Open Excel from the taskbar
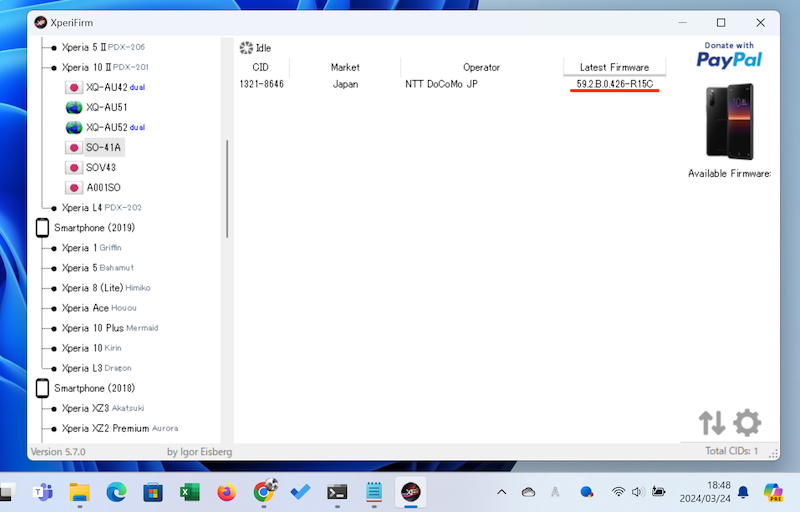800x512 pixels. click(x=190, y=492)
